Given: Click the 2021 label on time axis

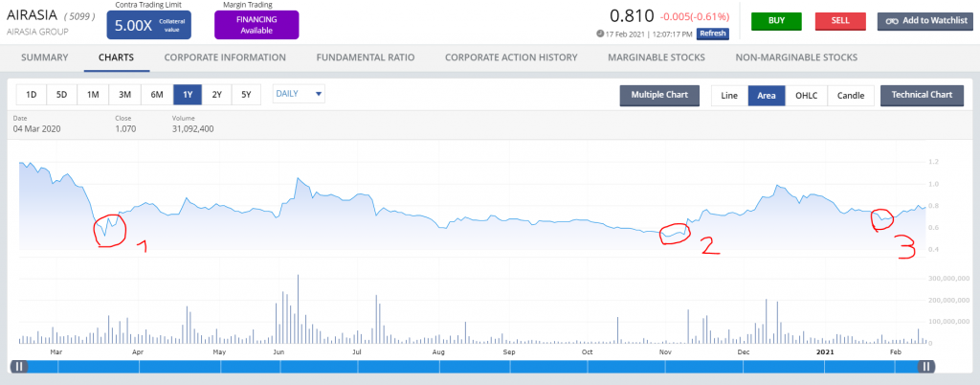Looking at the screenshot, I should coord(826,351).
